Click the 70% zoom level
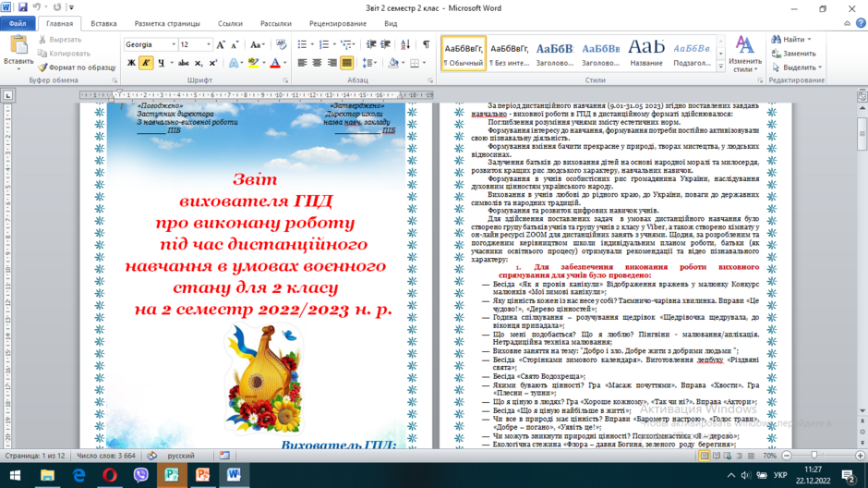 coord(769,456)
